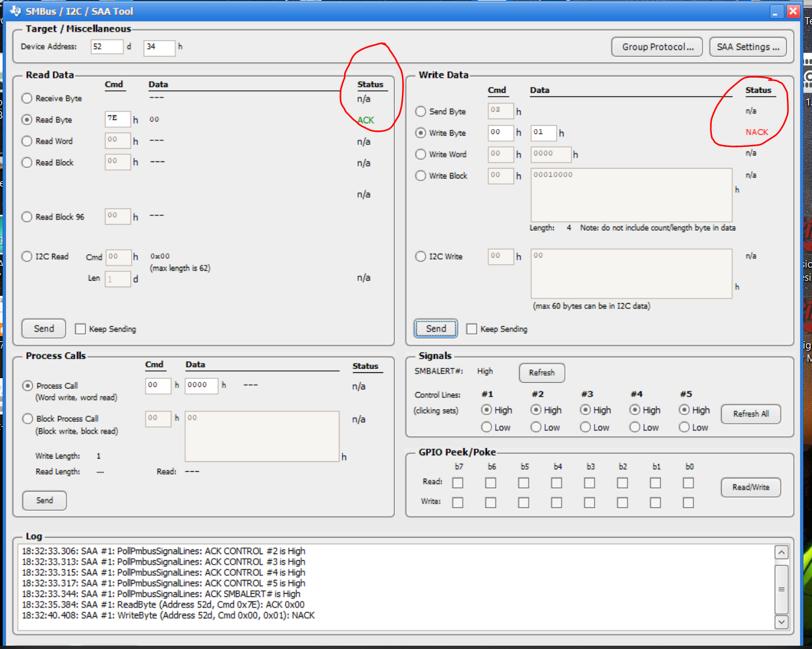Click the green ACK status text
The width and height of the screenshot is (812, 649).
[366, 120]
